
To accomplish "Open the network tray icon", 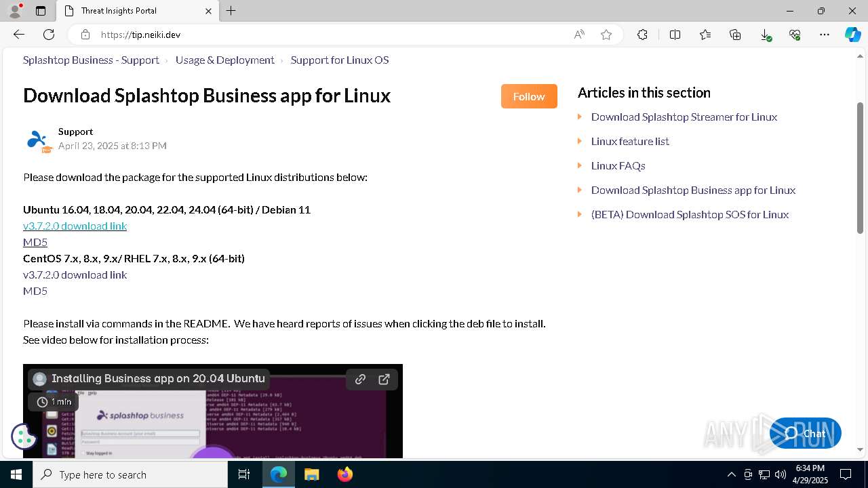I will [764, 474].
